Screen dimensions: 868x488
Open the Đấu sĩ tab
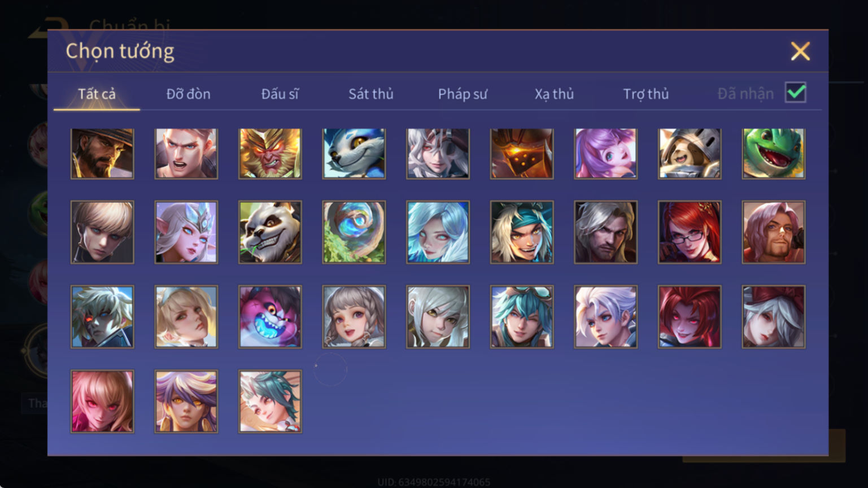(x=280, y=94)
